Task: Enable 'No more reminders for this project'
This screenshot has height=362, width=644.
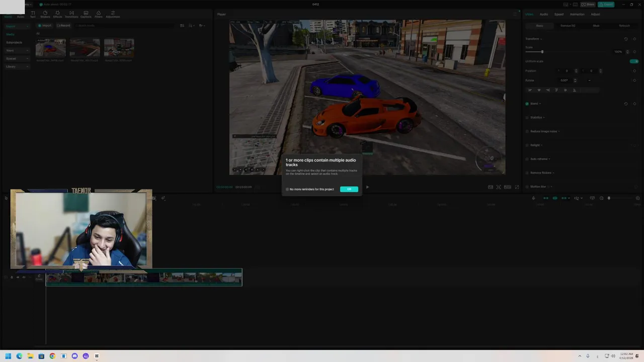Action: 287,189
